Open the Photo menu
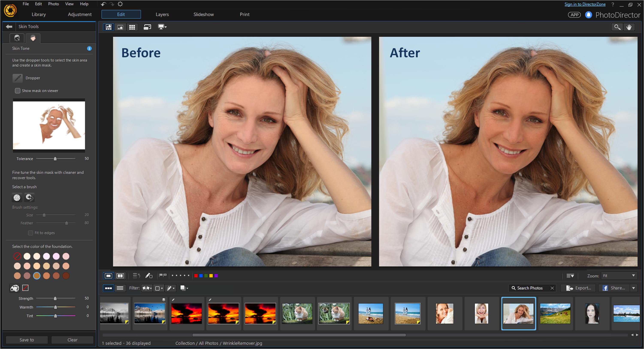The width and height of the screenshot is (644, 349). [x=53, y=4]
